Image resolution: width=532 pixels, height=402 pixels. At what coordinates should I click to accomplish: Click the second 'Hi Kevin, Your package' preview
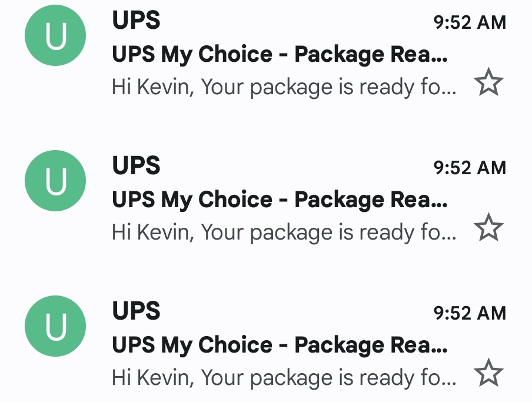tap(284, 232)
